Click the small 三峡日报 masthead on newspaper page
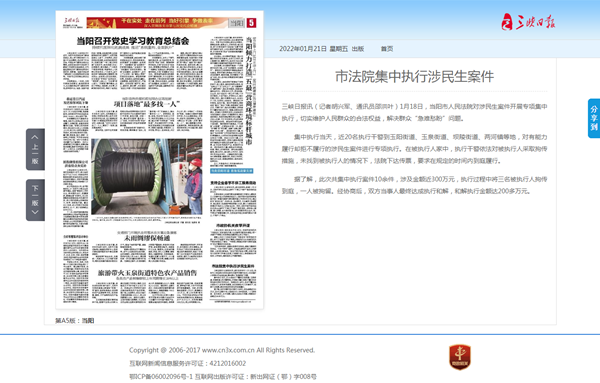Screen dimensions: 600x383 click(x=73, y=22)
